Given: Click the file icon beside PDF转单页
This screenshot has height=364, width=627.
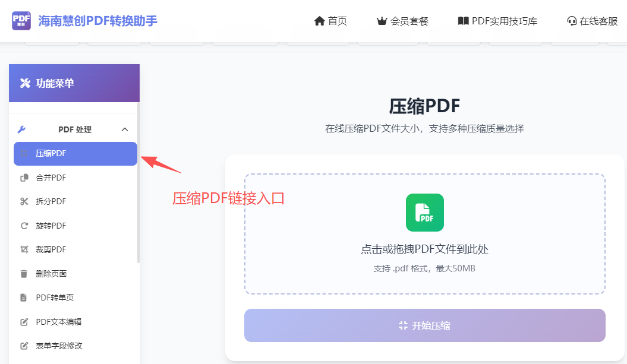Looking at the screenshot, I should pyautogui.click(x=24, y=297).
